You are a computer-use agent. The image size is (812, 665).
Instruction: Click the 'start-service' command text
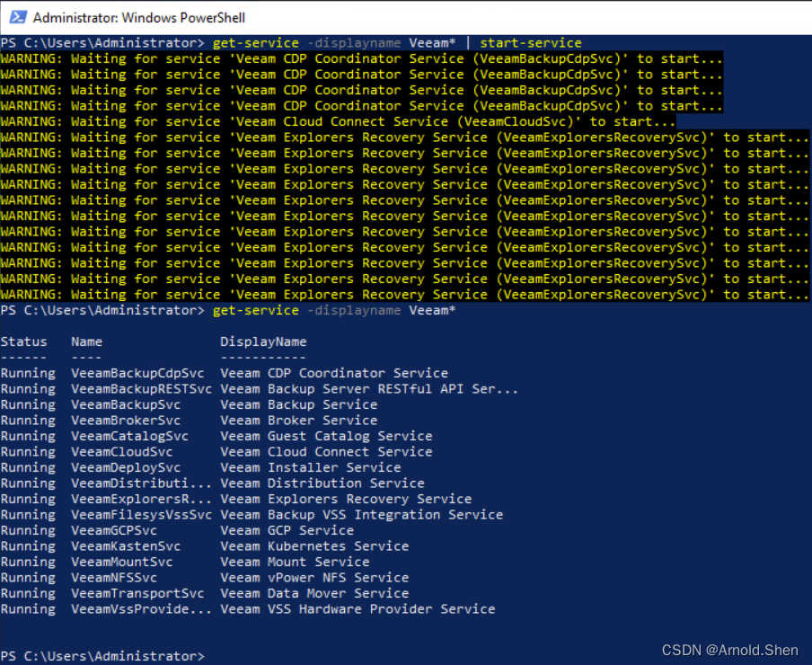[531, 43]
